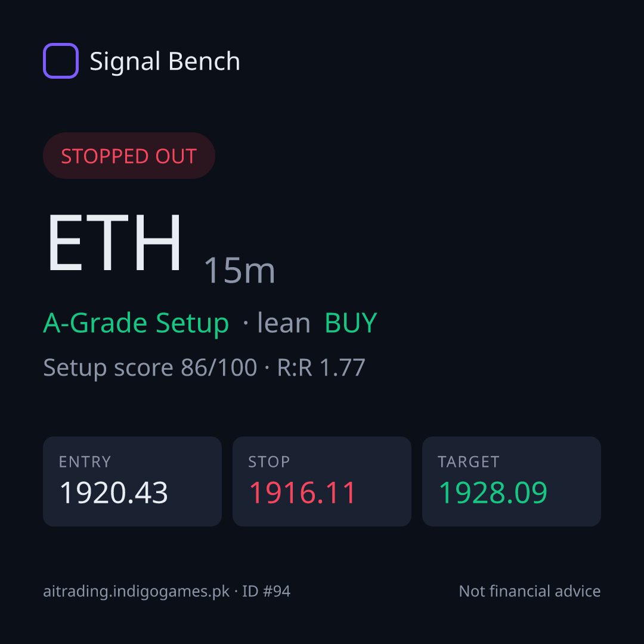Click the purple Signal Bench logo icon
The image size is (644, 644).
[61, 61]
